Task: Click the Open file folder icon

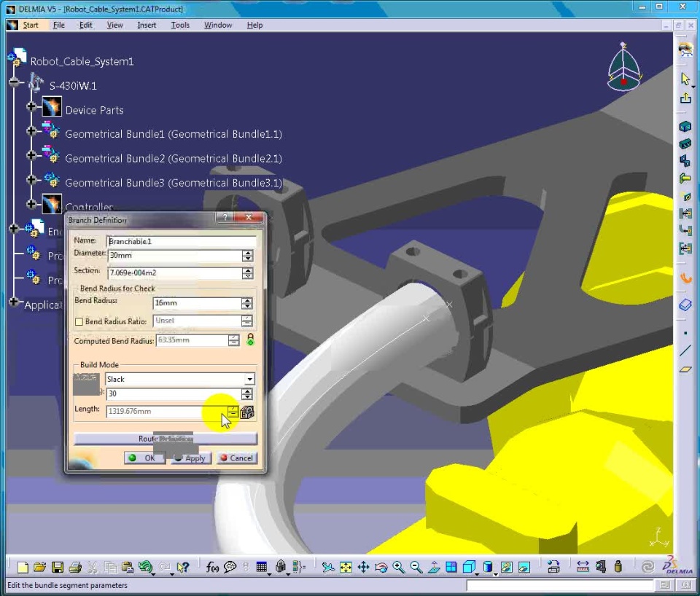Action: coord(39,567)
